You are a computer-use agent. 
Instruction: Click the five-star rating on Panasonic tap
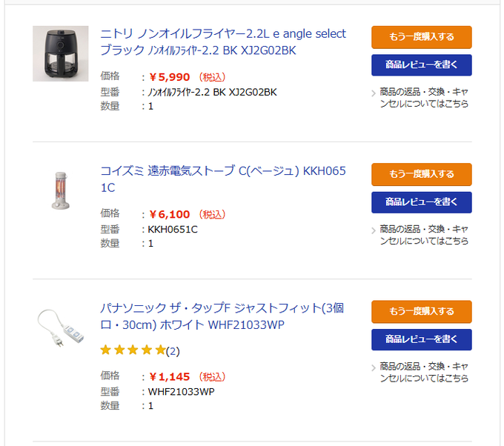[133, 350]
